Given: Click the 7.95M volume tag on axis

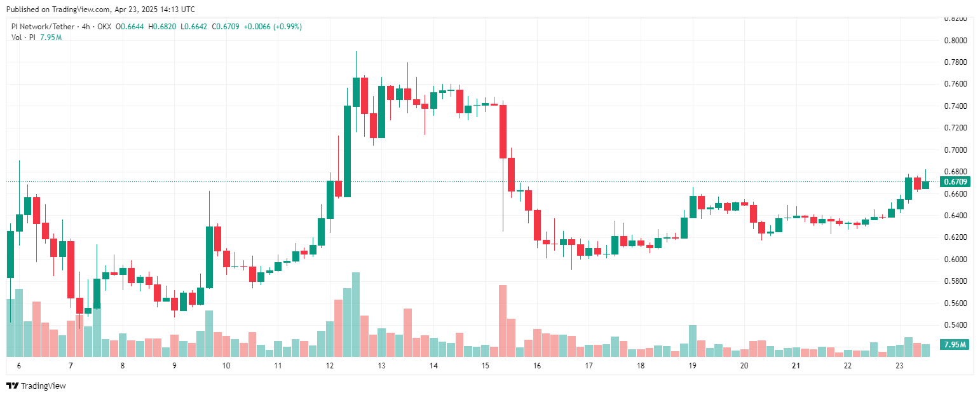Looking at the screenshot, I should click(x=956, y=345).
